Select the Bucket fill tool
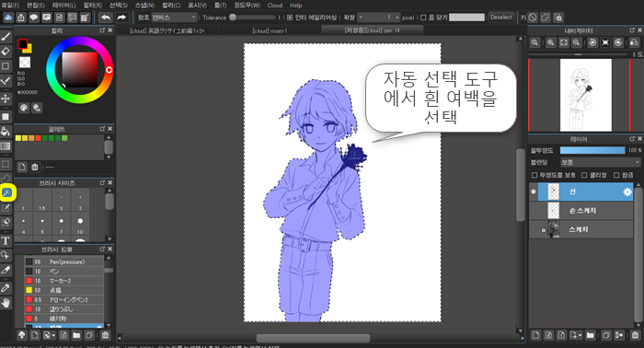The image size is (644, 348). point(6,132)
